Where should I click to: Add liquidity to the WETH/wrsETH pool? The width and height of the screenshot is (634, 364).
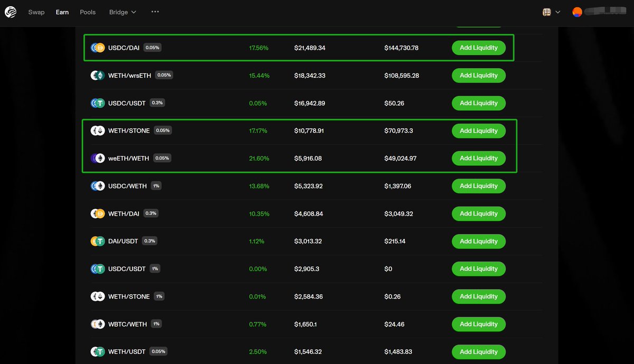point(479,76)
